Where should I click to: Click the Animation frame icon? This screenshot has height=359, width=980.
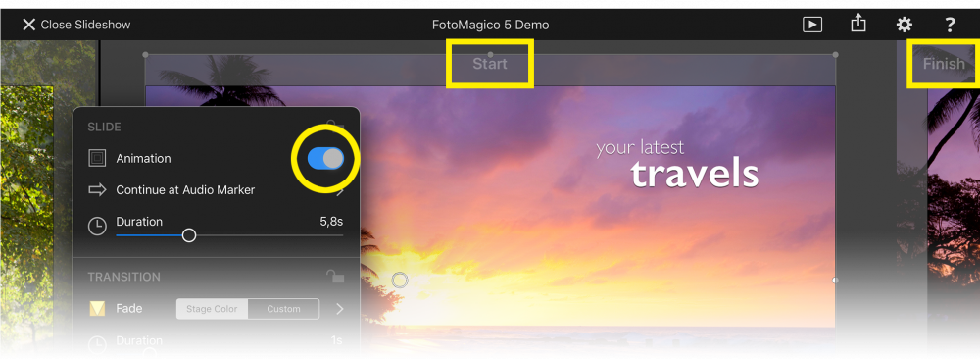[97, 158]
